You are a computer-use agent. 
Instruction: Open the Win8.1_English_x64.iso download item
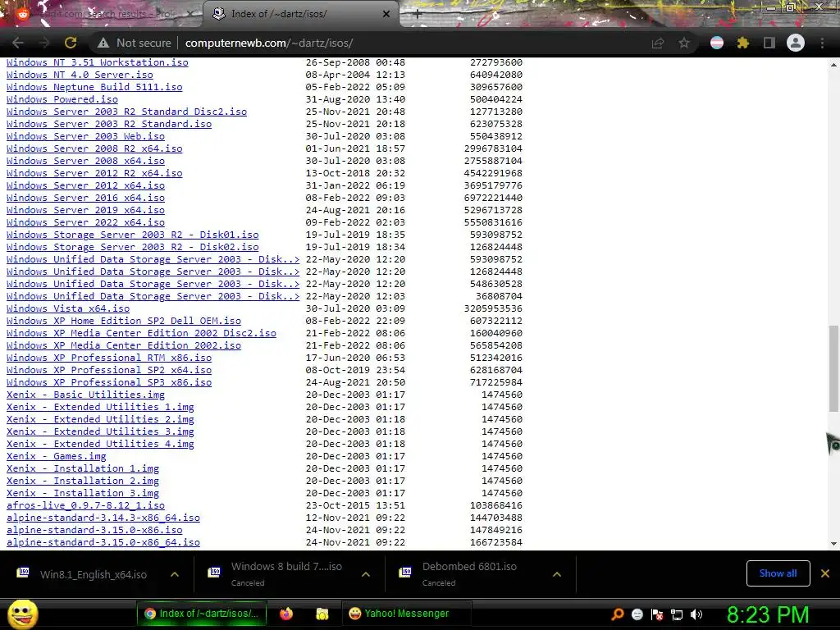click(x=93, y=574)
